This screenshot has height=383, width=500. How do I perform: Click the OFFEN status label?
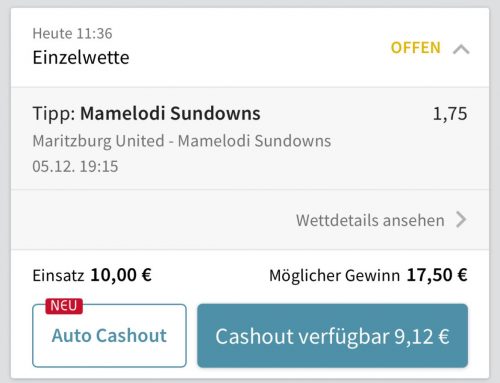click(x=416, y=48)
